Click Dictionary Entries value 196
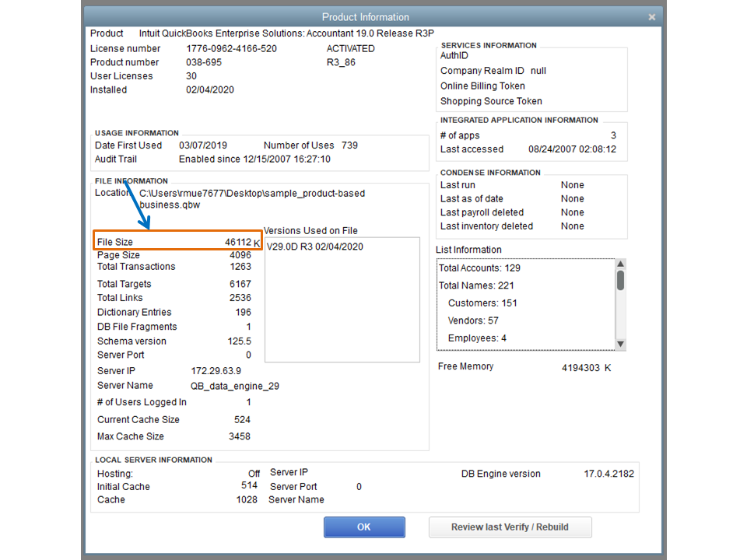 pos(243,313)
